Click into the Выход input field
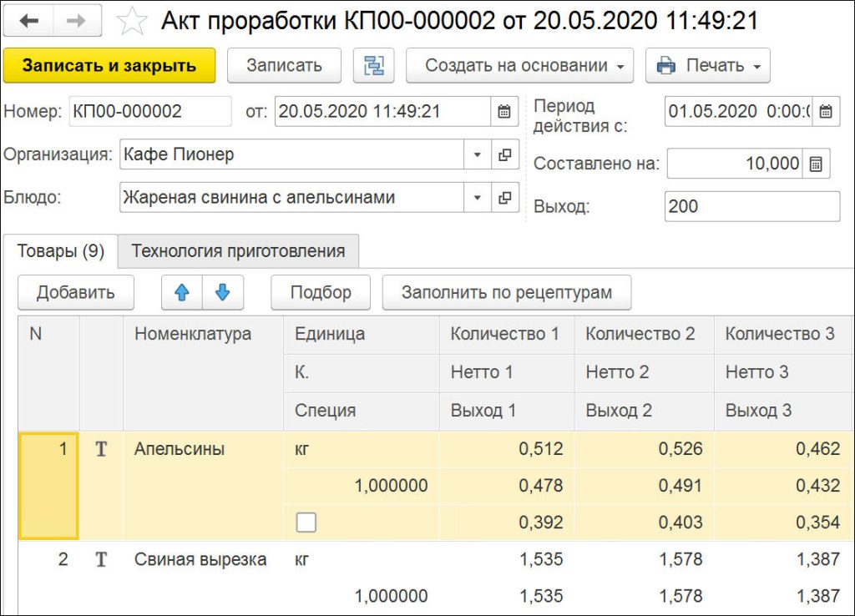Image resolution: width=855 pixels, height=616 pixels. (x=751, y=206)
